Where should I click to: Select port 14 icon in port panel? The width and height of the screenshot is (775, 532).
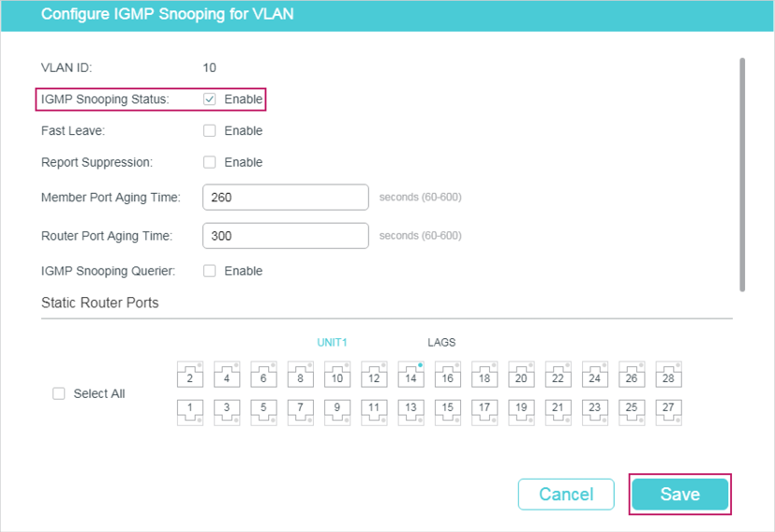(x=410, y=375)
